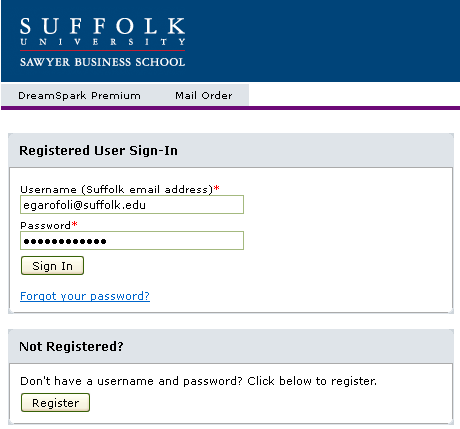Click the Password field label
The height and width of the screenshot is (429, 460).
point(45,226)
